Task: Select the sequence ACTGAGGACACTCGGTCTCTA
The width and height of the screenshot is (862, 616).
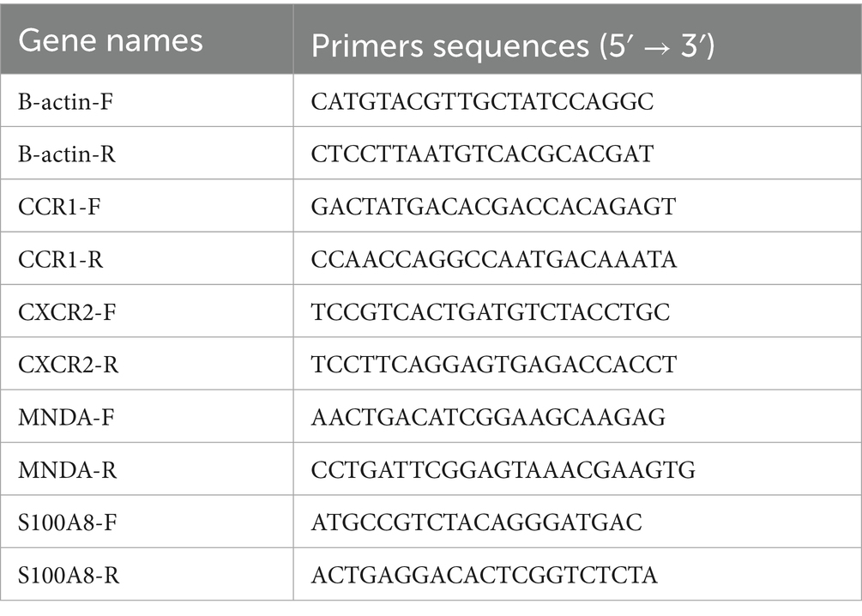Action: click(x=481, y=573)
